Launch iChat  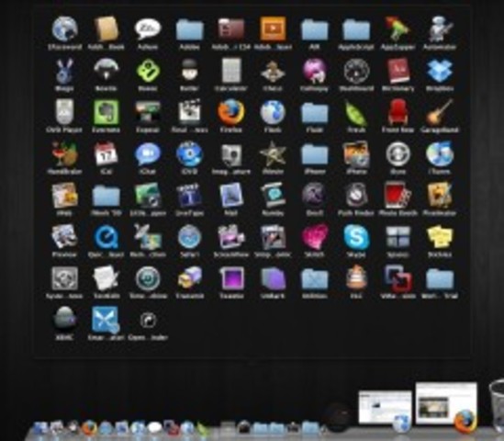pos(148,153)
